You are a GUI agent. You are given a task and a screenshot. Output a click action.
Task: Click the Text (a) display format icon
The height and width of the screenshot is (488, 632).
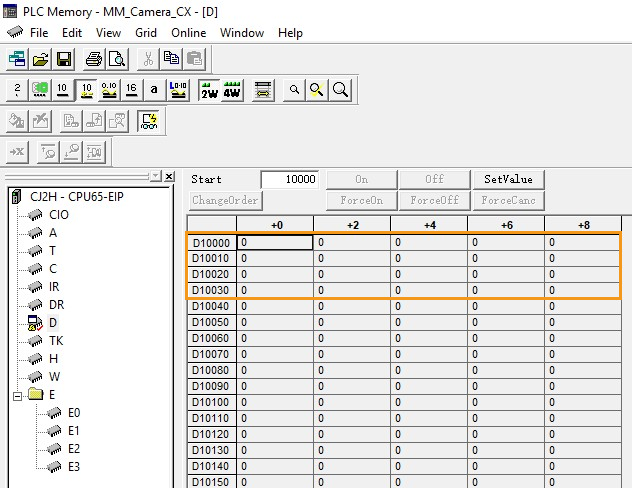point(154,90)
